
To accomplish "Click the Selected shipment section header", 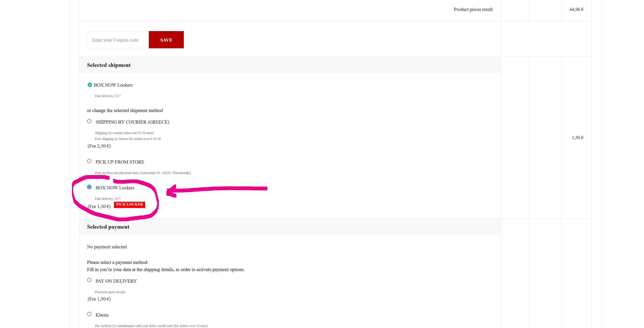I will (x=109, y=65).
